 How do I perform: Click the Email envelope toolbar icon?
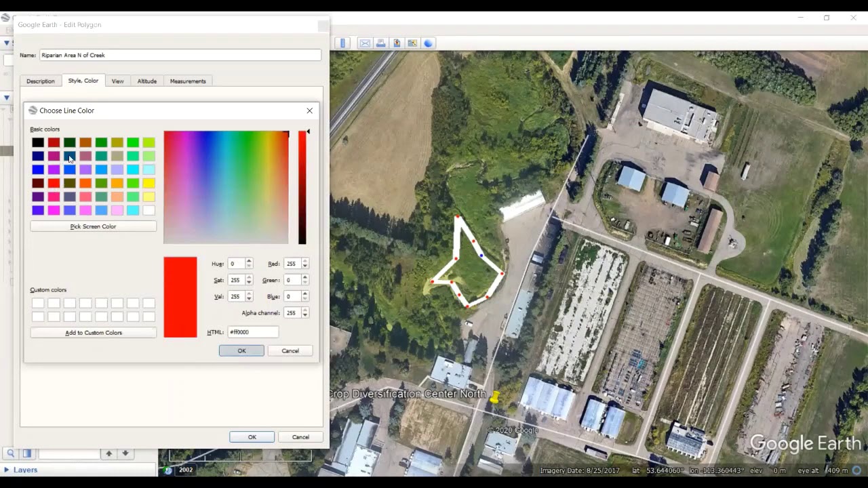[365, 43]
